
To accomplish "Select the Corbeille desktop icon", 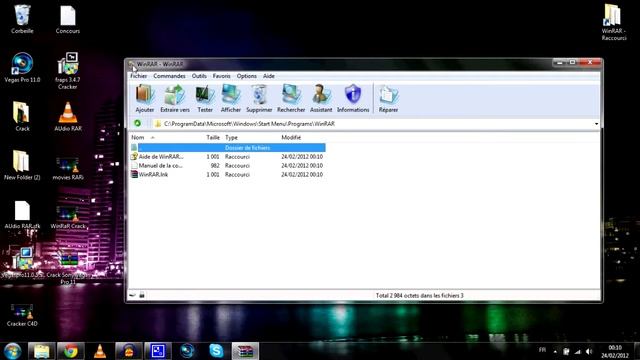I will pyautogui.click(x=22, y=20).
